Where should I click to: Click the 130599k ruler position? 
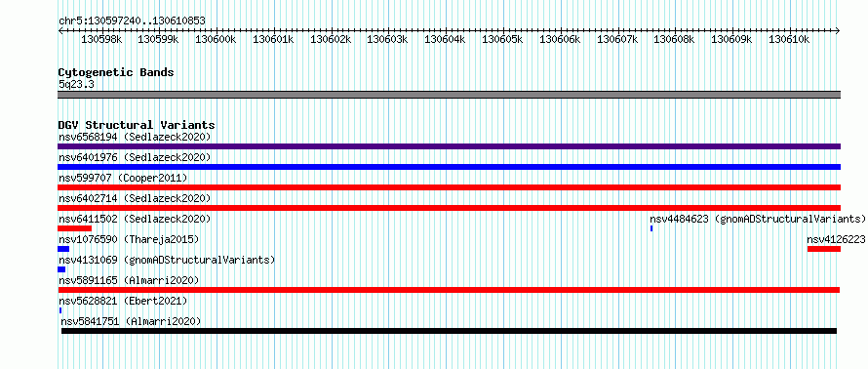point(158,39)
